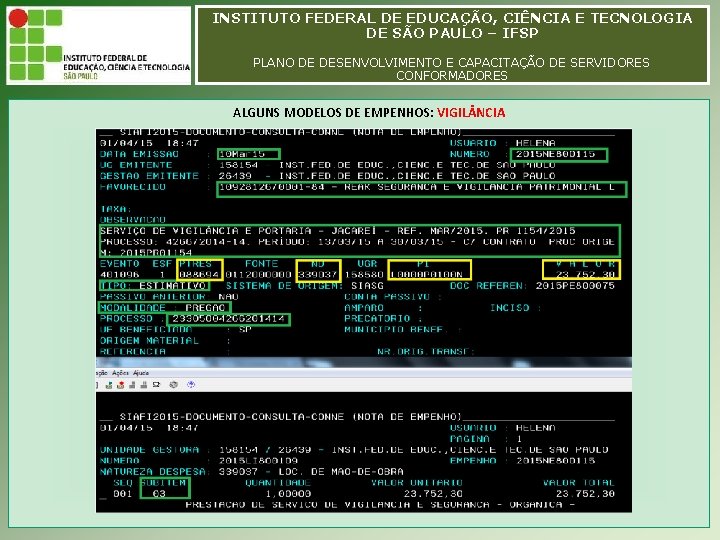
Task: Click VALOR UNITARIO 23.752,30
Action: coord(433,494)
